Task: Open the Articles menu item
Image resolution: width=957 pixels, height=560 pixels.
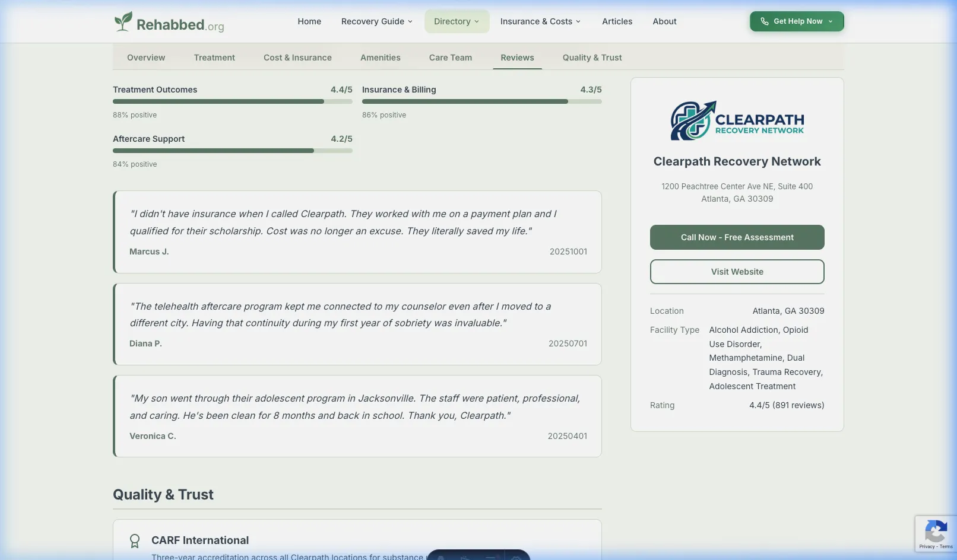Action: pos(617,21)
